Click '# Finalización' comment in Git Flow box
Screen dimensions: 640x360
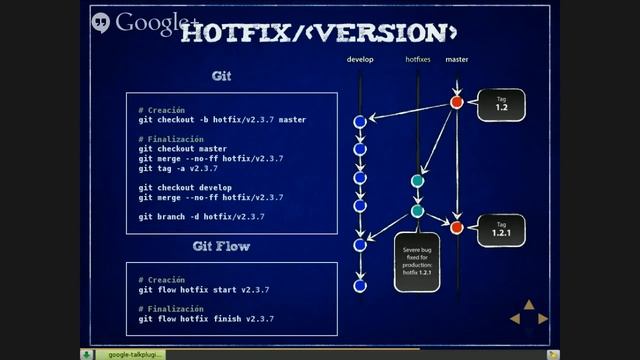[171, 309]
